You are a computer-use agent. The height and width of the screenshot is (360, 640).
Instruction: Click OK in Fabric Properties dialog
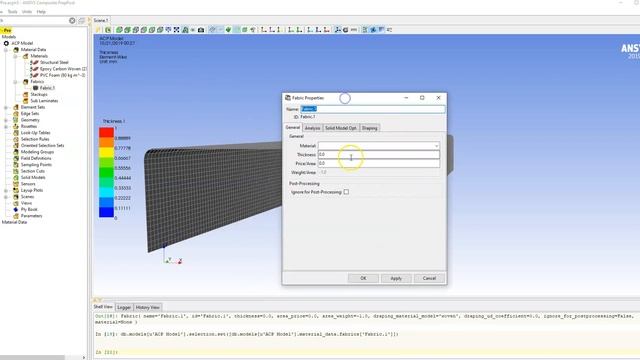pos(363,278)
